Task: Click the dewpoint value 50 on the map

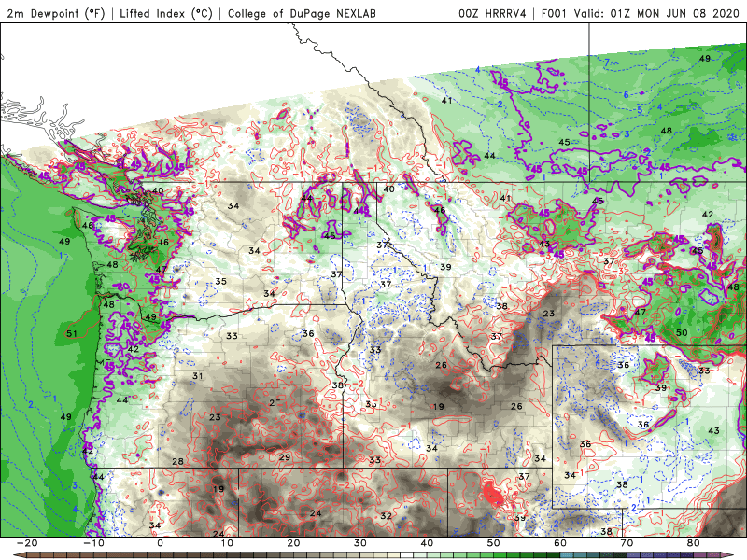Action: pyautogui.click(x=682, y=332)
